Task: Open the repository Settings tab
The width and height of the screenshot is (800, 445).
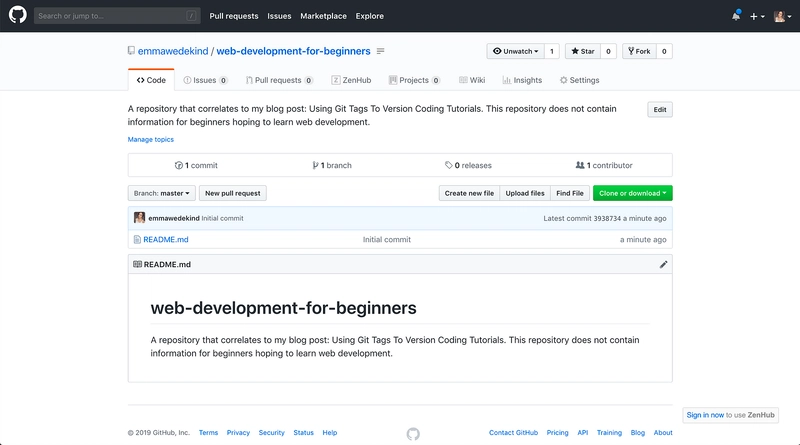Action: coord(579,80)
